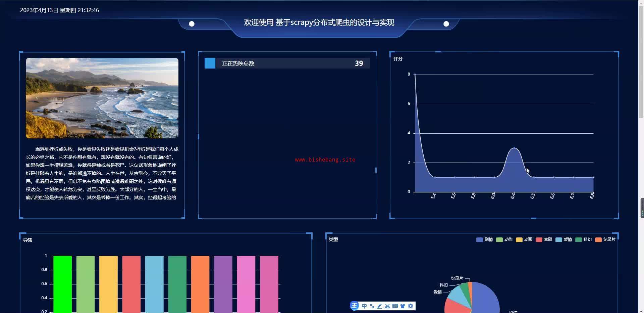The width and height of the screenshot is (644, 313).
Task: Toggle 爱情 legend in 类型 chart
Action: (x=564, y=239)
